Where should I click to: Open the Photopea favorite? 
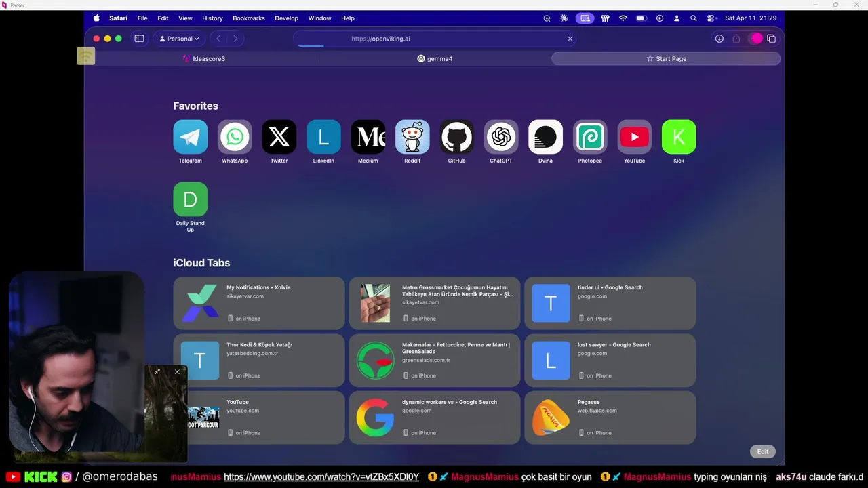[590, 137]
